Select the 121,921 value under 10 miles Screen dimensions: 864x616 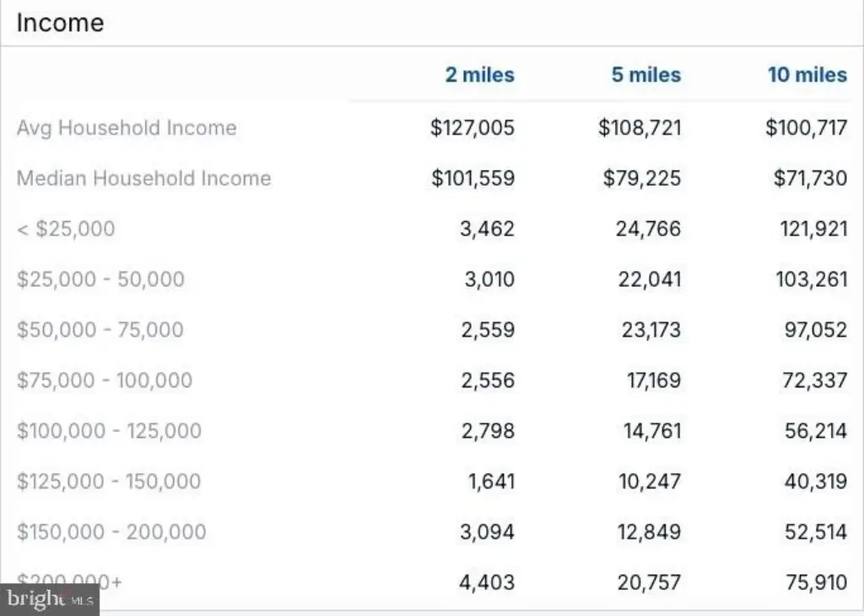813,229
